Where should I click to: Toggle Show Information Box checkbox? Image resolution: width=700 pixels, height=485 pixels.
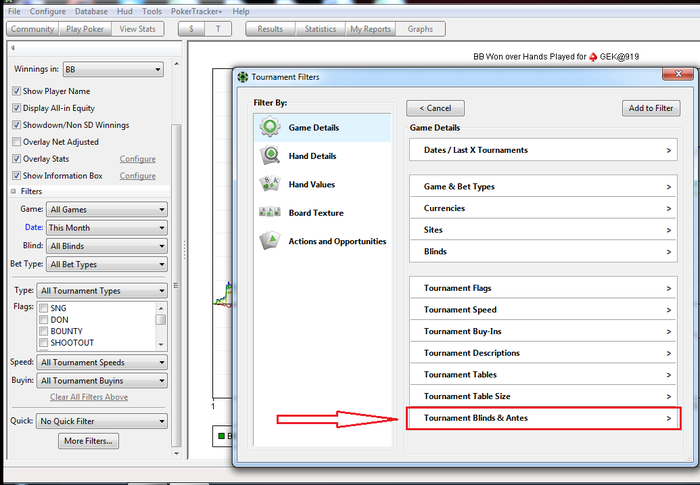[17, 176]
